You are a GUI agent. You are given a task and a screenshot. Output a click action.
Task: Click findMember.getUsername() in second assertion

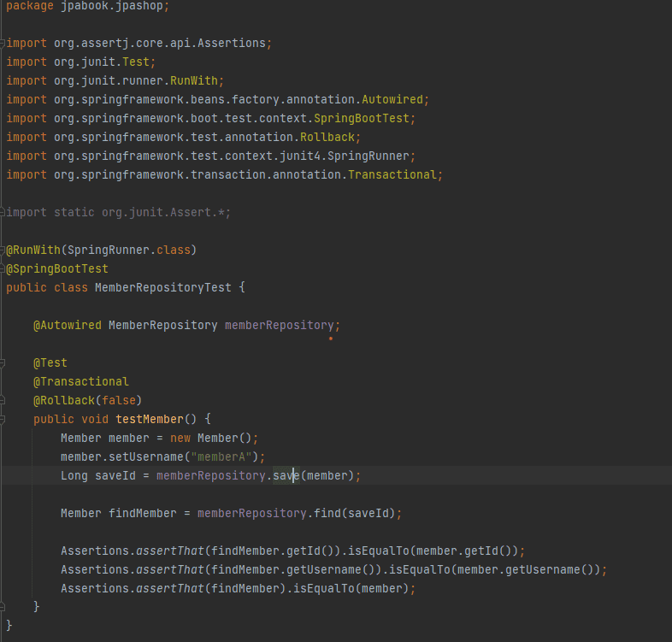pos(292,570)
